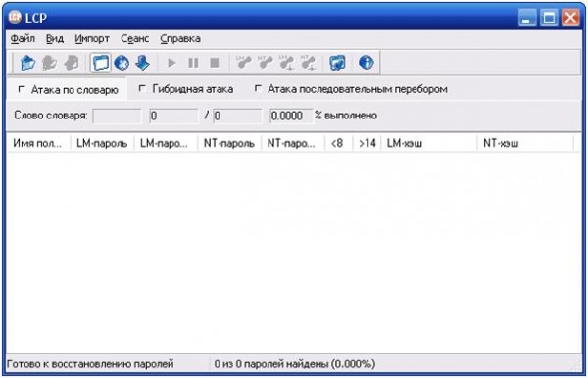
Task: Click the NT key icon with arrow
Action: pyautogui.click(x=309, y=63)
